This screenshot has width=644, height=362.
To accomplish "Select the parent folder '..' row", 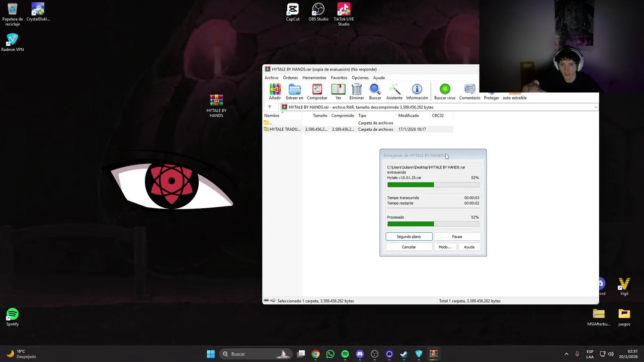I will click(x=358, y=123).
